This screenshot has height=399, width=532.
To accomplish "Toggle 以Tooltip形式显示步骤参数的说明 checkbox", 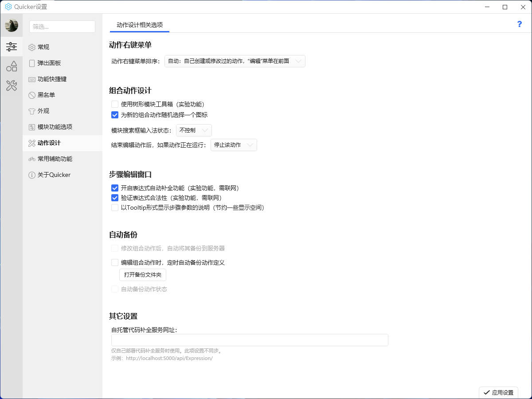I will coord(115,207).
